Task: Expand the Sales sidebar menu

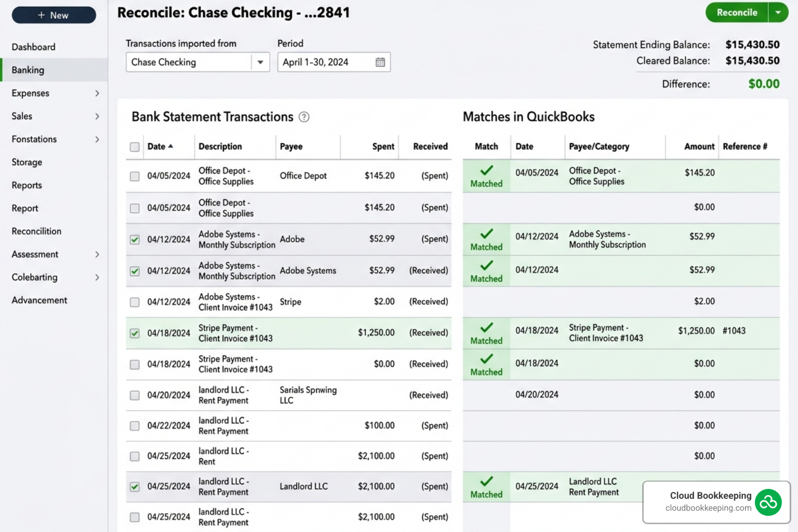Action: click(x=97, y=116)
